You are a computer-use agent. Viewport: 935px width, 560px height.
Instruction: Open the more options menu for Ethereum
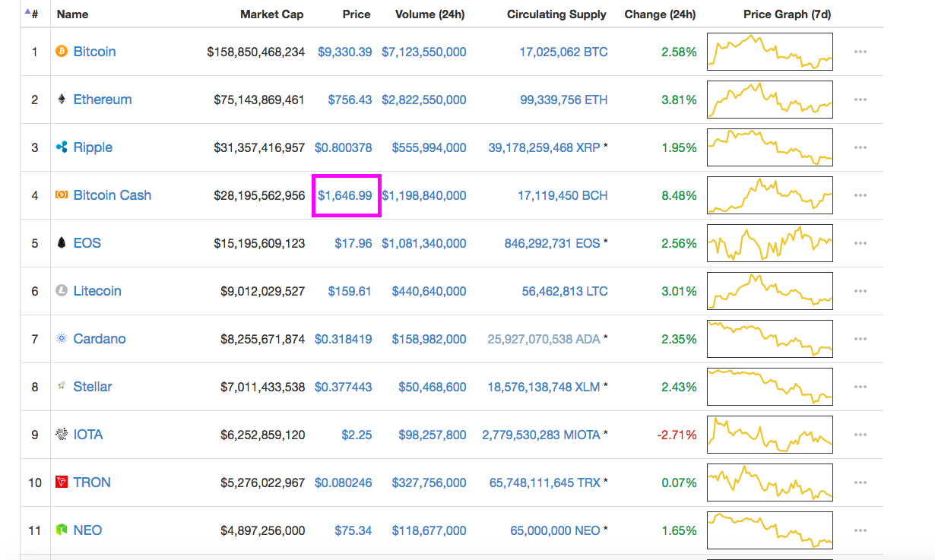pos(861,100)
